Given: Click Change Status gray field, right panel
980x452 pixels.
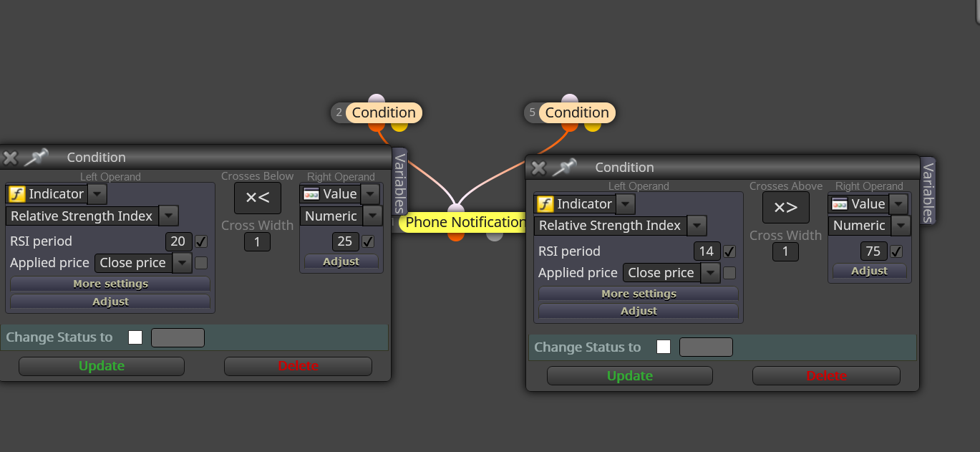Looking at the screenshot, I should coord(706,347).
